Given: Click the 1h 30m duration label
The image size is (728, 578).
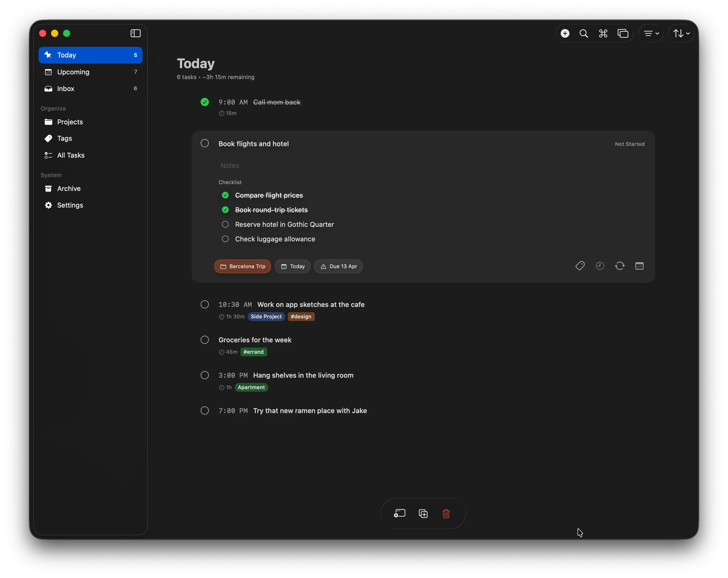Looking at the screenshot, I should click(x=232, y=316).
